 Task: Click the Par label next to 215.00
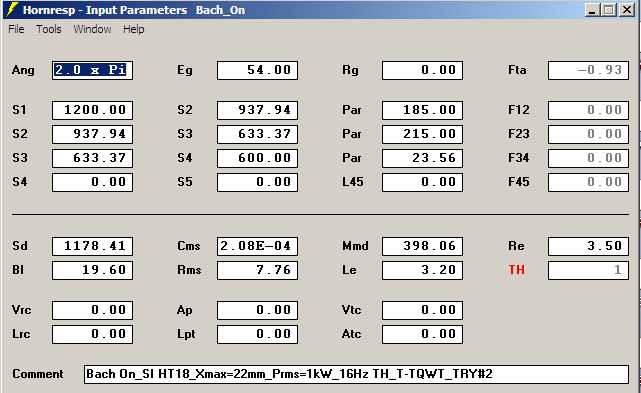tap(352, 134)
